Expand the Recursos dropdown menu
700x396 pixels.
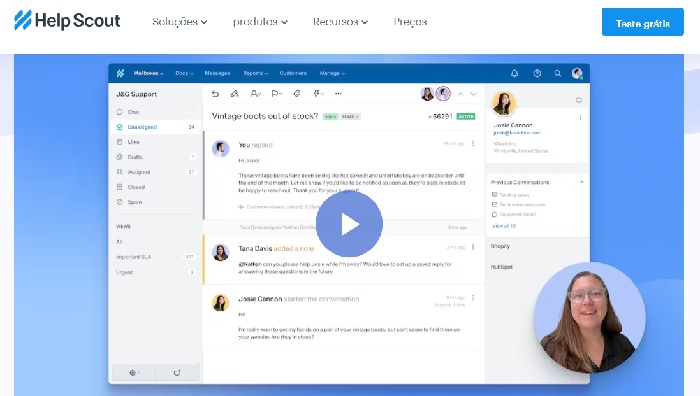340,21
